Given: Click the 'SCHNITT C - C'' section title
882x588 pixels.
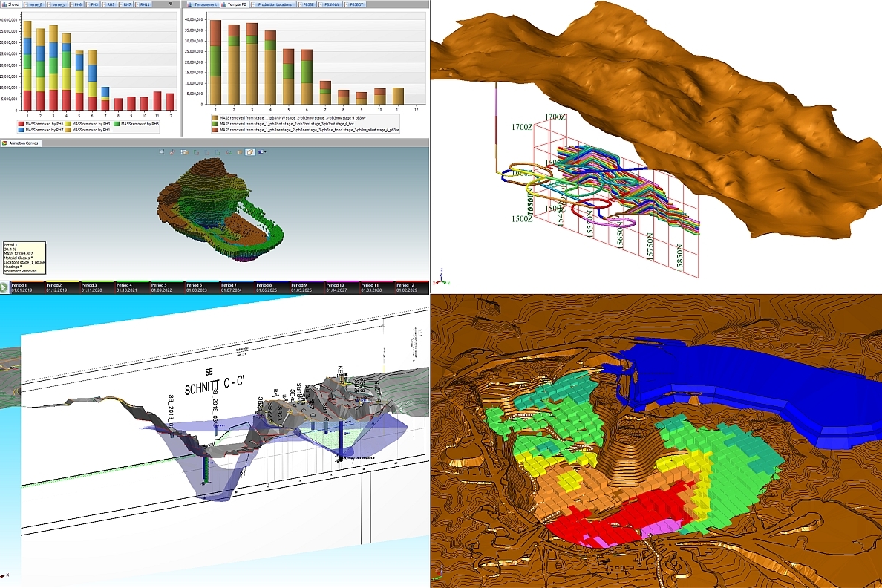Looking at the screenshot, I should click(215, 385).
